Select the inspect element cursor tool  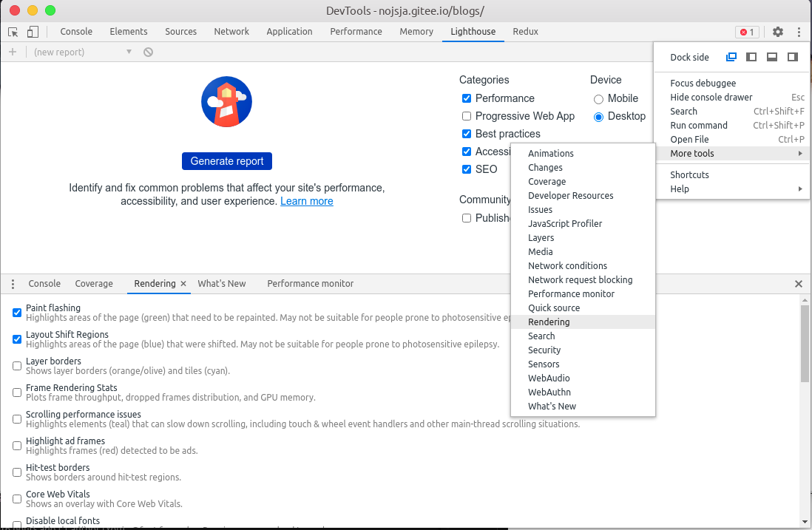click(x=12, y=32)
